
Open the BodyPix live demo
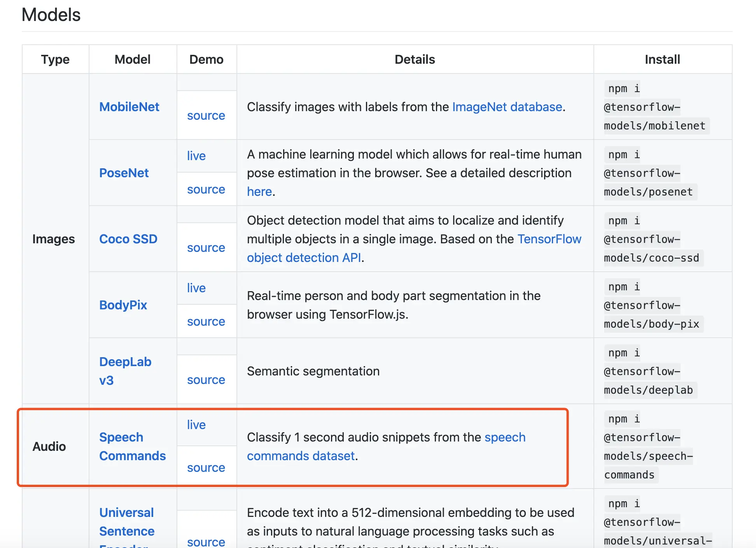196,288
